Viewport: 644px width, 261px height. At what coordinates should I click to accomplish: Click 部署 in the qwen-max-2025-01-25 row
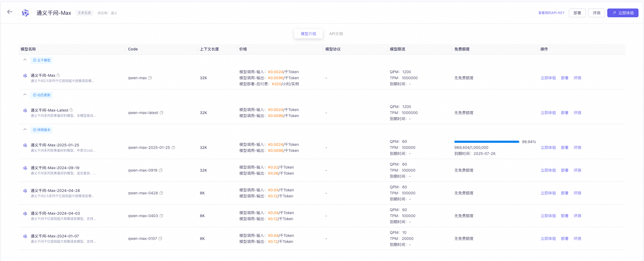point(565,147)
